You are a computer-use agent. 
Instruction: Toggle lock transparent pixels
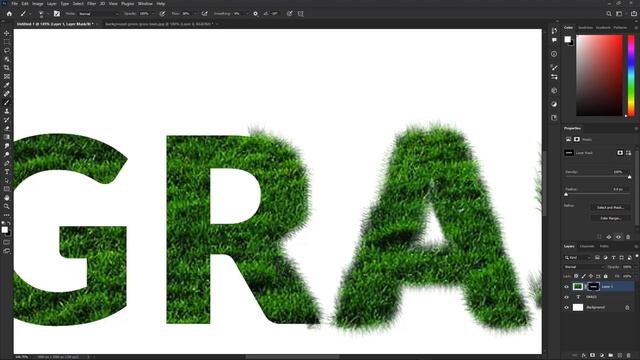point(576,276)
